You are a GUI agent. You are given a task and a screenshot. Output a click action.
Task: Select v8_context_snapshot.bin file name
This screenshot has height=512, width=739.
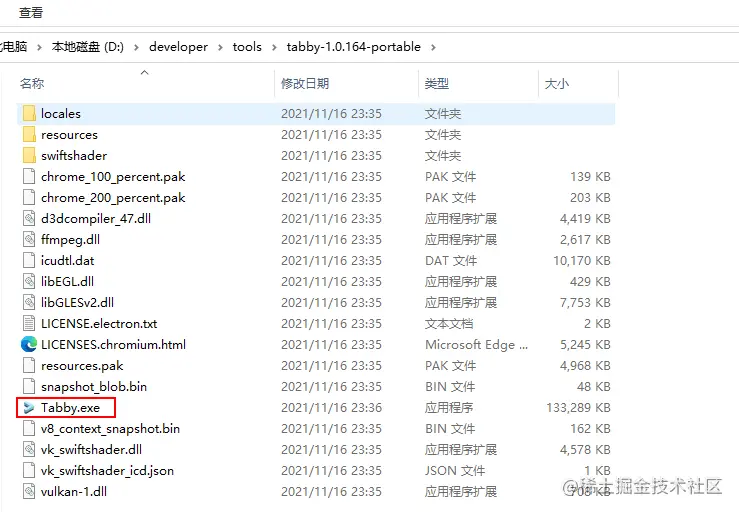click(x=110, y=429)
